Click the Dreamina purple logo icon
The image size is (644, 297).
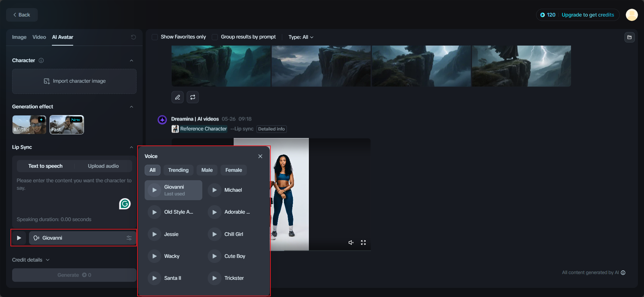[x=162, y=119]
